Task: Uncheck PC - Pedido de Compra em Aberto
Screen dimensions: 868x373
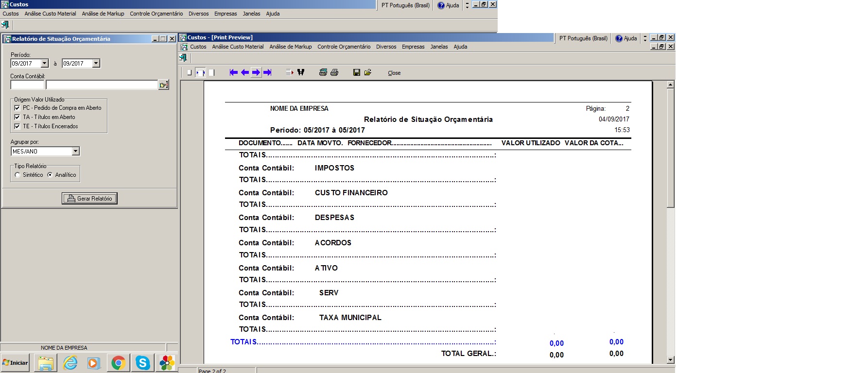Action: click(x=17, y=108)
